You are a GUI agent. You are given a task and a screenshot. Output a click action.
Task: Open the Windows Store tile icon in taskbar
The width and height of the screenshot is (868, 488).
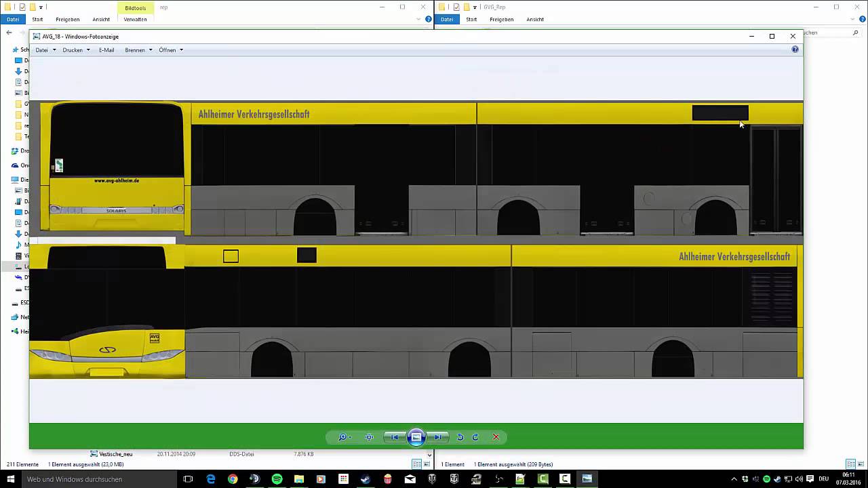[343, 479]
